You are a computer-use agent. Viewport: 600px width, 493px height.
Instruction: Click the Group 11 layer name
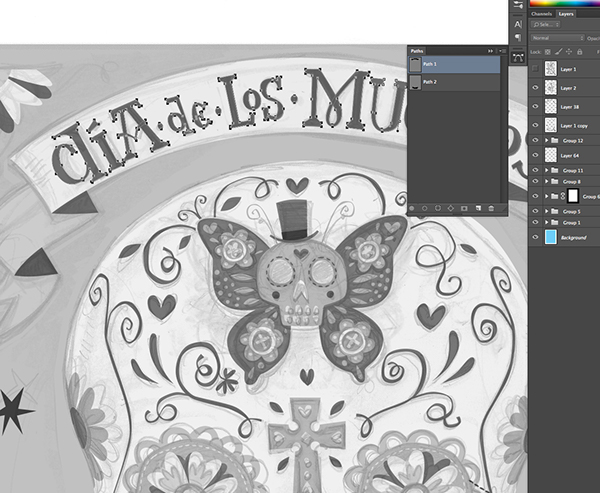pyautogui.click(x=573, y=171)
